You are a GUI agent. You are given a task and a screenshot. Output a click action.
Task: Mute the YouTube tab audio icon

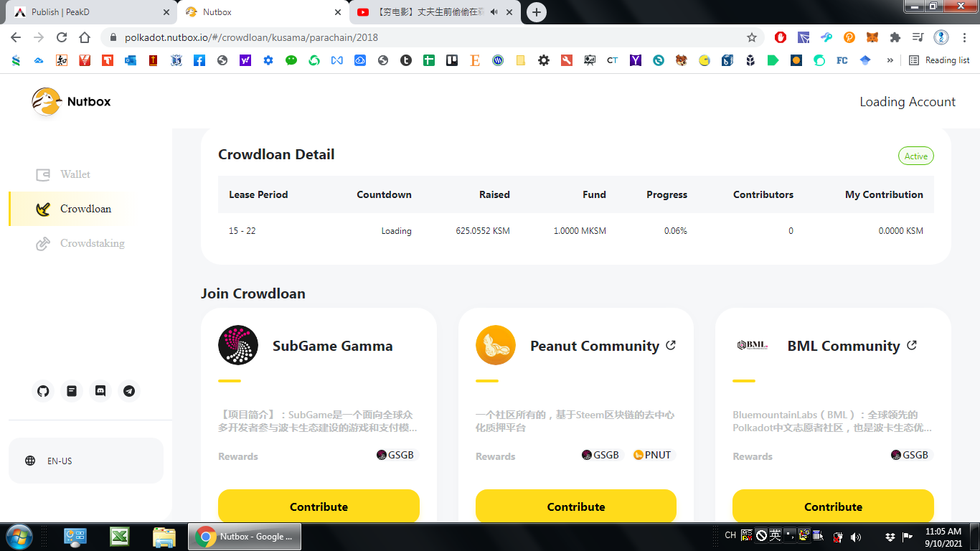[x=495, y=12]
